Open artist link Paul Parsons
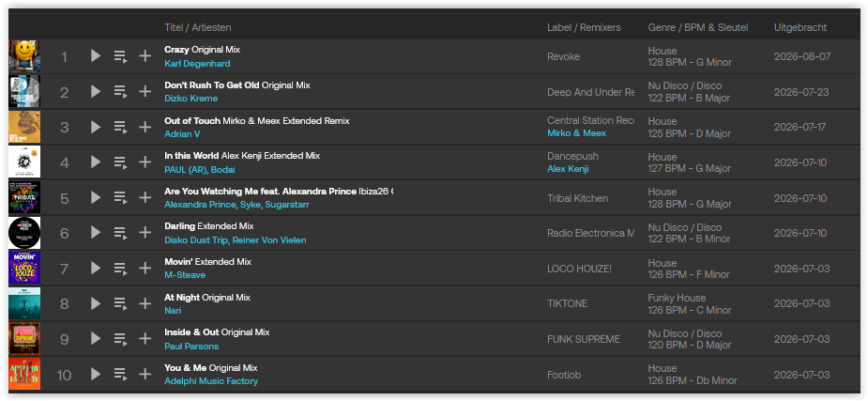The width and height of the screenshot is (868, 401). (x=191, y=347)
